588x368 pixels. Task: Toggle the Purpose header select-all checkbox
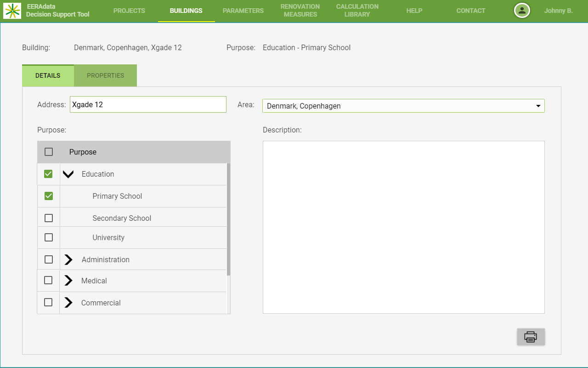(49, 152)
